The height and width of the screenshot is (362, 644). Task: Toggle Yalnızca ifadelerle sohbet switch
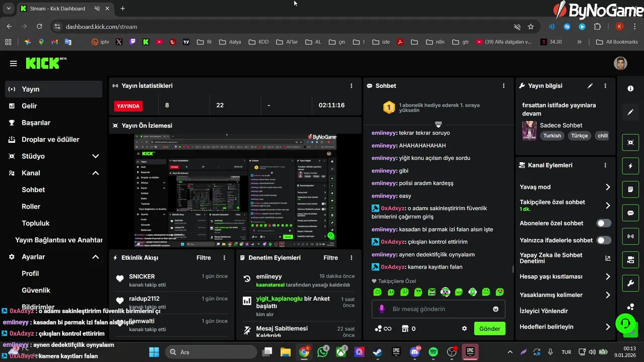point(604,240)
